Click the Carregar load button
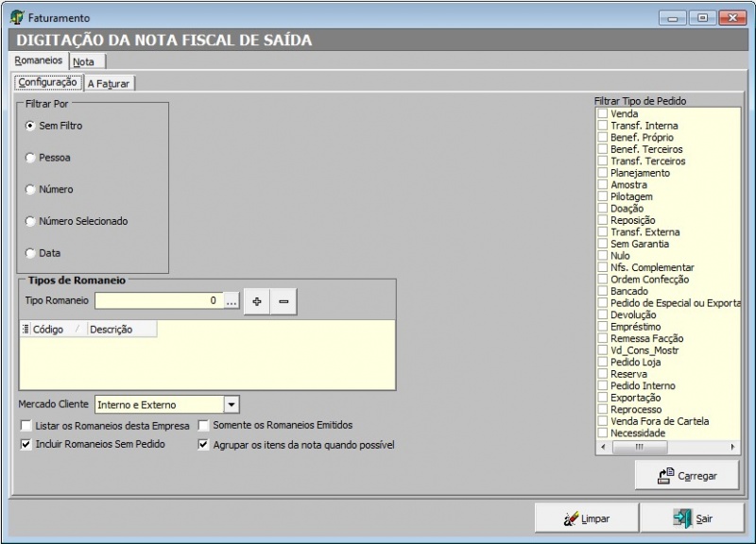This screenshot has height=544, width=756. point(687,476)
